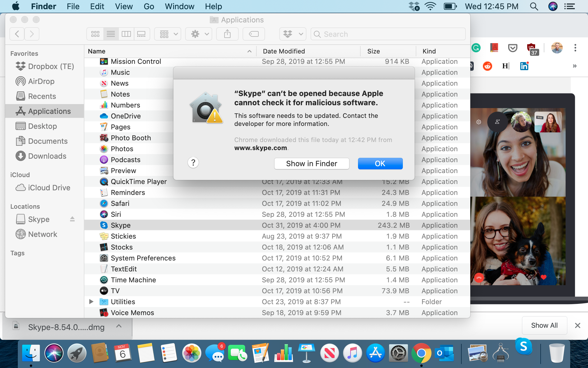Switch Finder to icon view

point(95,34)
